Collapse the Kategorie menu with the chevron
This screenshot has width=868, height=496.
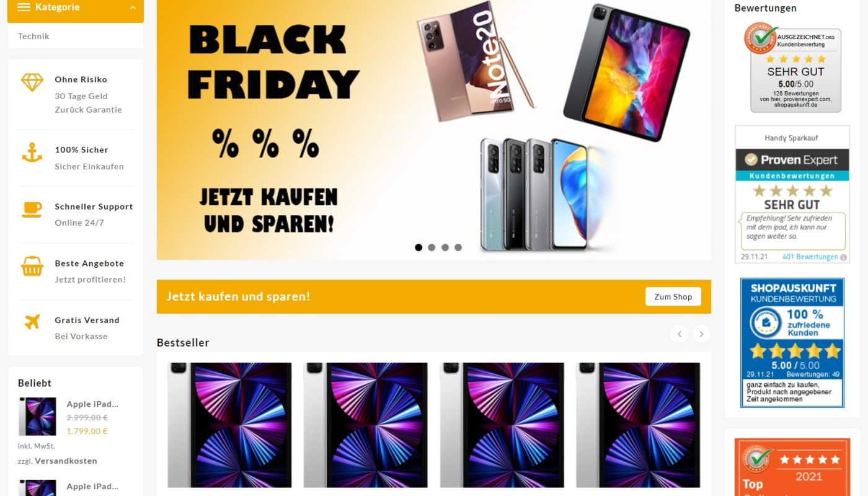(133, 7)
